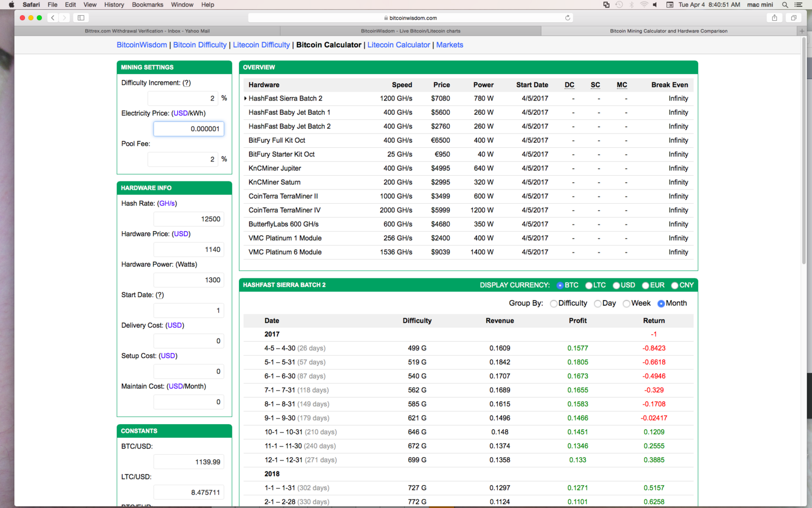The height and width of the screenshot is (508, 812).
Task: Click the MC column header
Action: click(x=622, y=85)
